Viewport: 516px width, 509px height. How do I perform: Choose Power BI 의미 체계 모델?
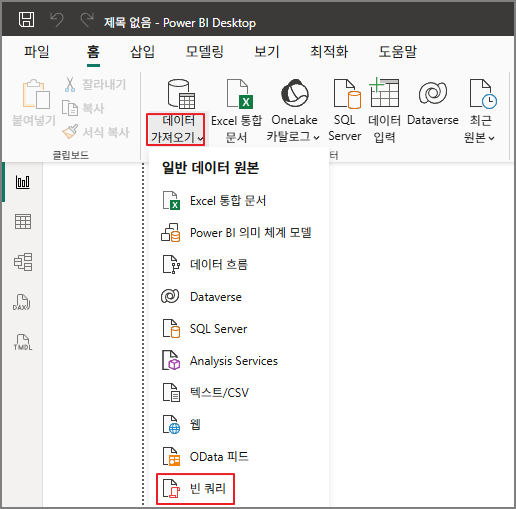238,233
